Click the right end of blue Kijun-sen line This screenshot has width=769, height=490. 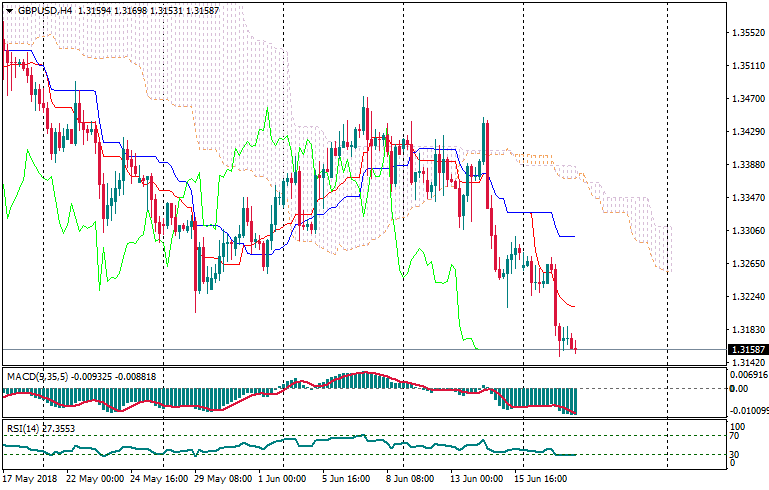click(x=574, y=236)
